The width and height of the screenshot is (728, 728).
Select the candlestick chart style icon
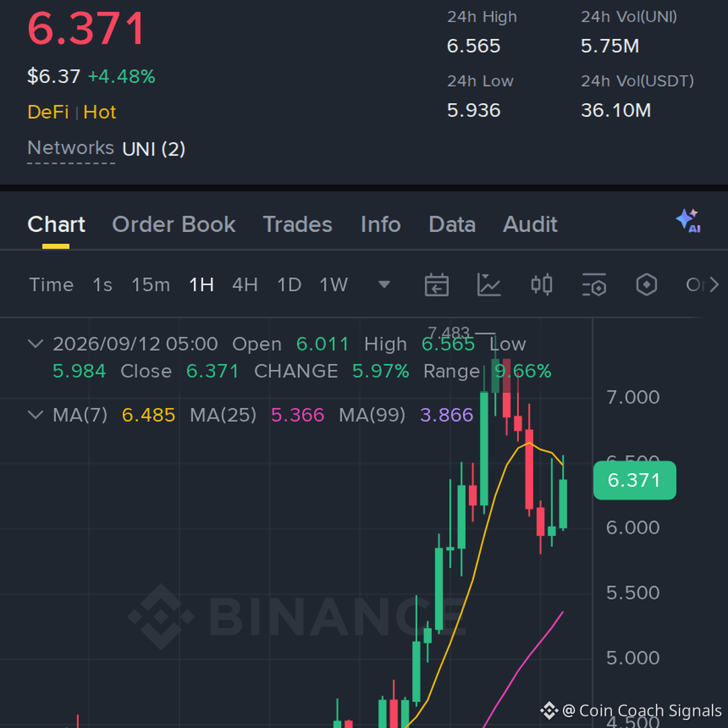tap(541, 284)
